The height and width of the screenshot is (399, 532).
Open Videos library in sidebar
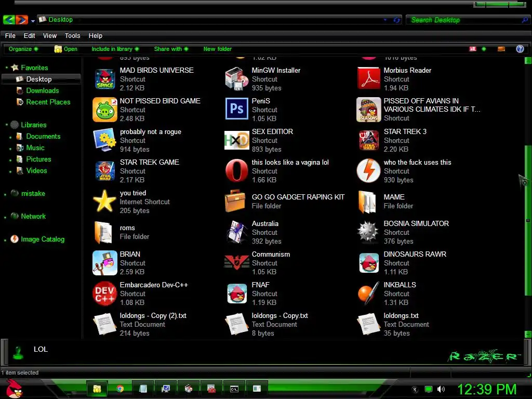36,170
